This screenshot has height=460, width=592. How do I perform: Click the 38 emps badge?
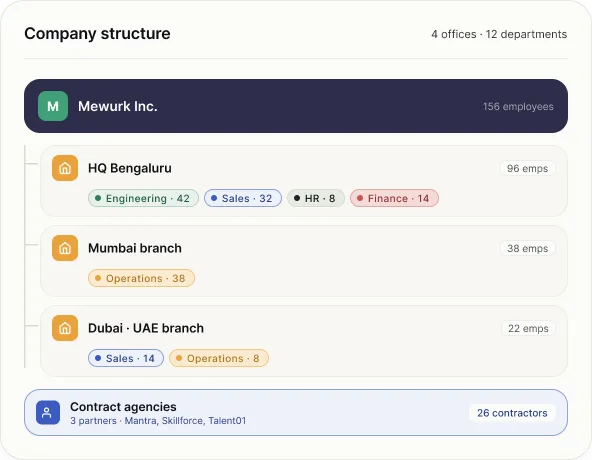(x=527, y=249)
